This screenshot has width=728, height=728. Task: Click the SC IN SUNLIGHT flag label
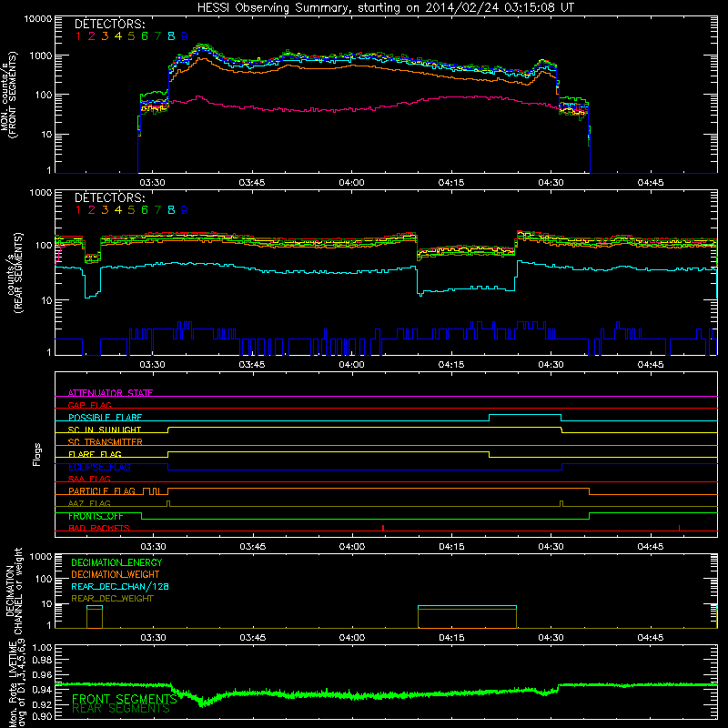(x=105, y=430)
